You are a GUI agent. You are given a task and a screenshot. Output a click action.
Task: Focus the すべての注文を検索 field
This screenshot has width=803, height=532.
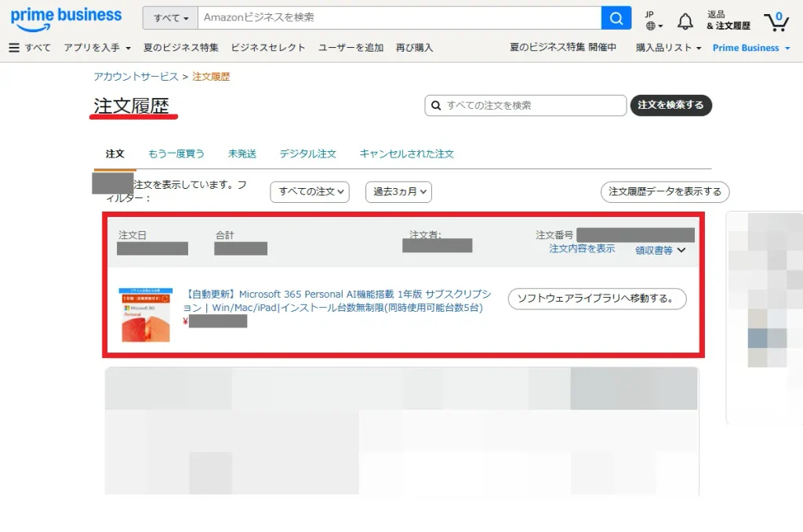[525, 105]
